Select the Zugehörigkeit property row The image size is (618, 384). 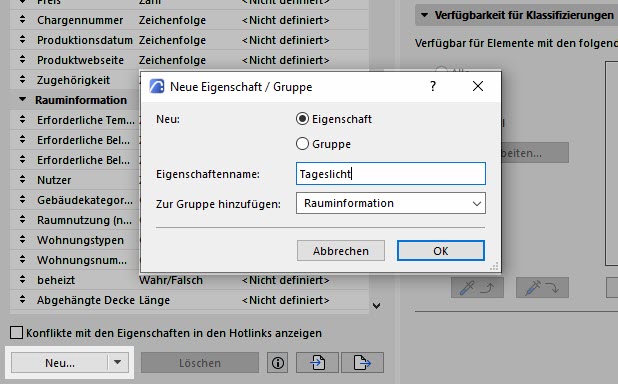[75, 80]
